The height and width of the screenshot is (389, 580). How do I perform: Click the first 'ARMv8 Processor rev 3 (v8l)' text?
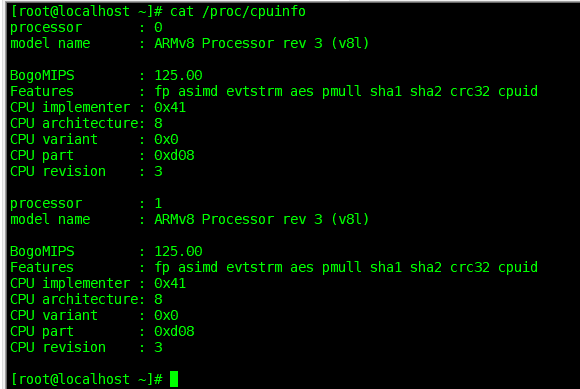click(x=262, y=44)
